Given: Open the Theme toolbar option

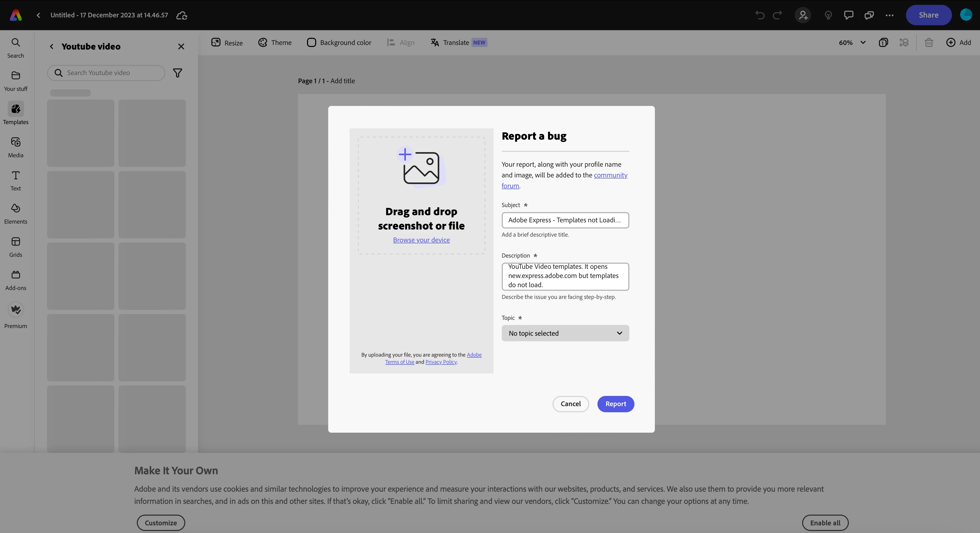Looking at the screenshot, I should tap(275, 43).
